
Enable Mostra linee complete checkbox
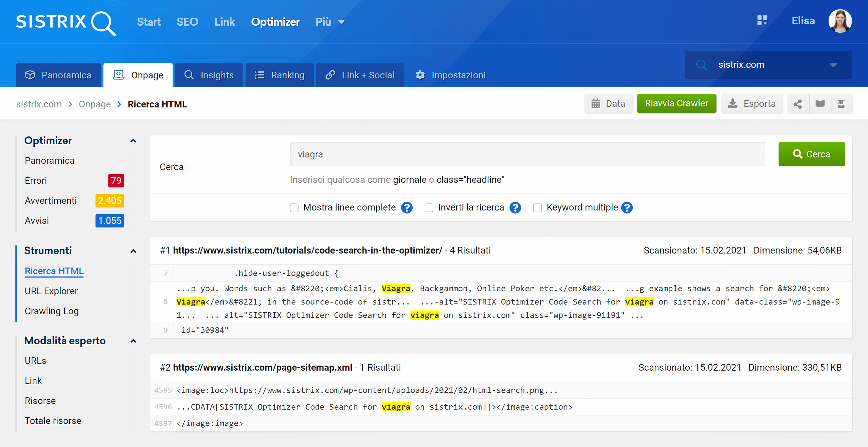[294, 208]
